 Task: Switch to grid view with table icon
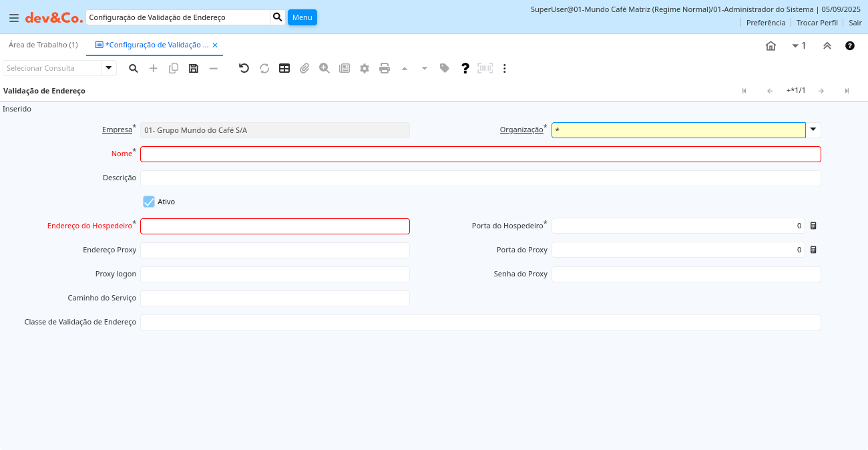click(x=284, y=68)
